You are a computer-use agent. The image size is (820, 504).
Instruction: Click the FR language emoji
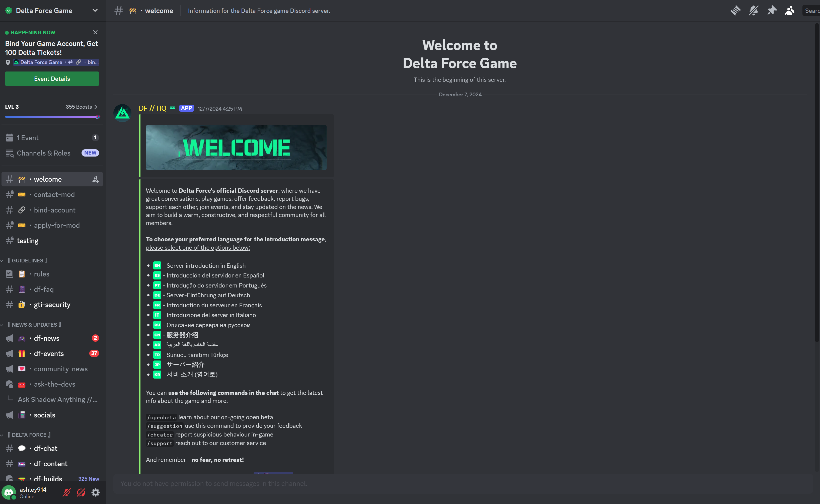(x=157, y=305)
